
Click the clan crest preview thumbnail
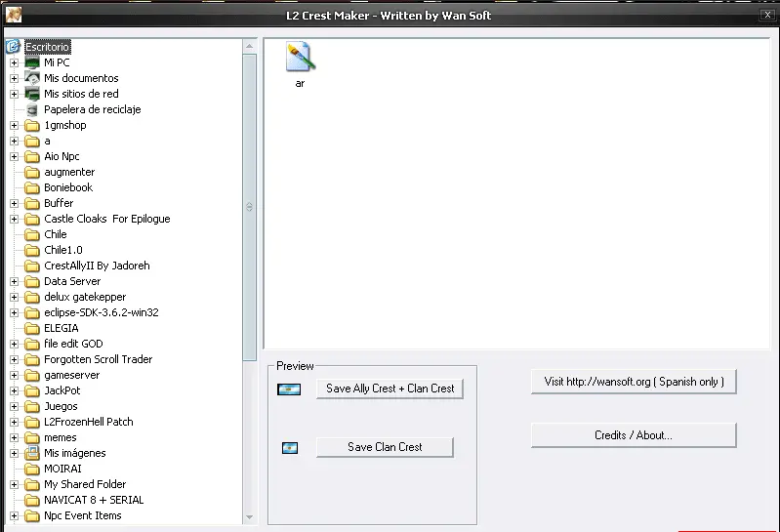tap(289, 447)
